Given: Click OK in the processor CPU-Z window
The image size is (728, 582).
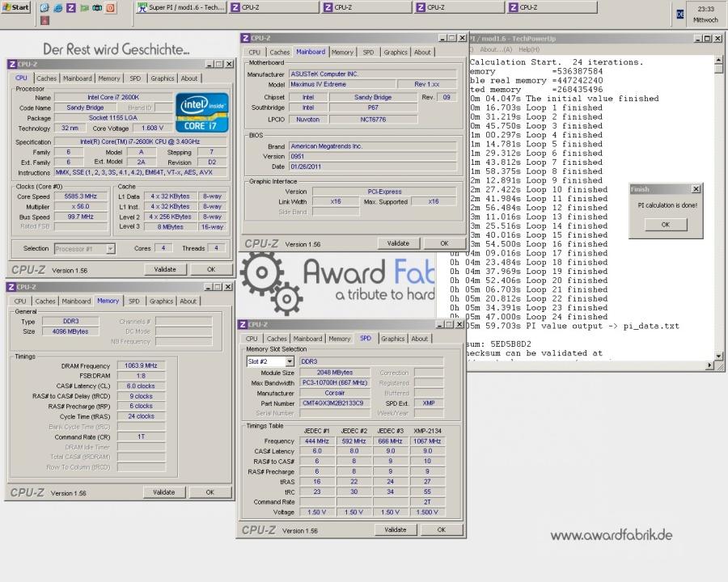Looking at the screenshot, I should click(211, 269).
